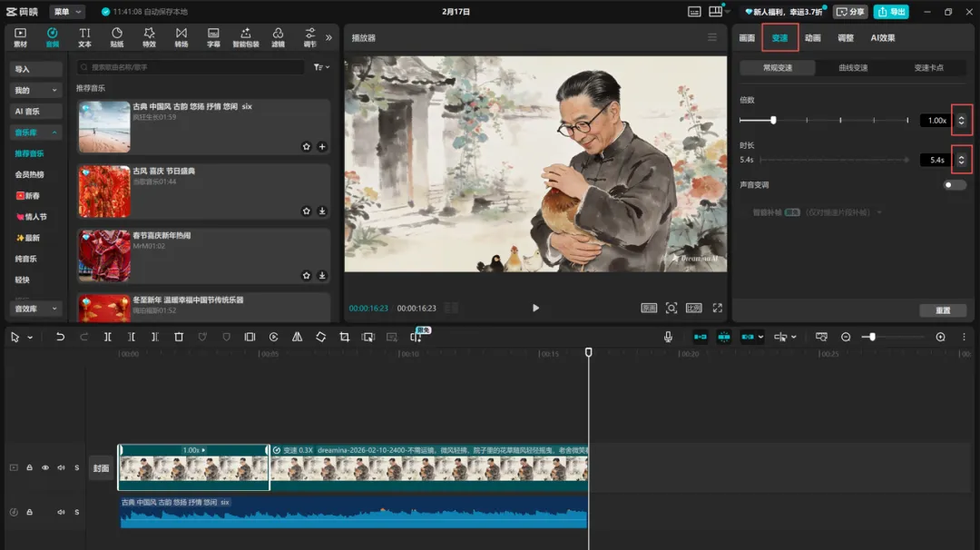This screenshot has width=980, height=550.
Task: Open the 贴纸 stickers panel
Action: pos(117,37)
